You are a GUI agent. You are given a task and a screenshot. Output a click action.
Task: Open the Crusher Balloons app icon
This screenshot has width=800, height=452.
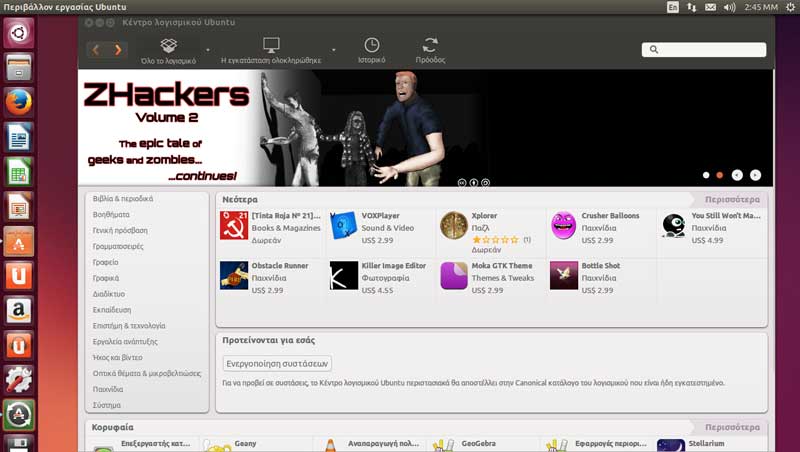coord(563,225)
